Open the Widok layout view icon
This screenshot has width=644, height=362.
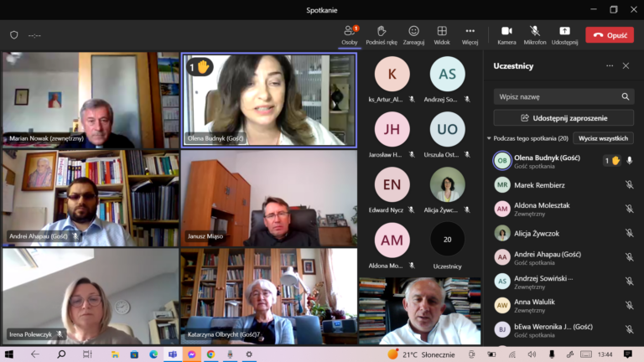click(x=442, y=31)
